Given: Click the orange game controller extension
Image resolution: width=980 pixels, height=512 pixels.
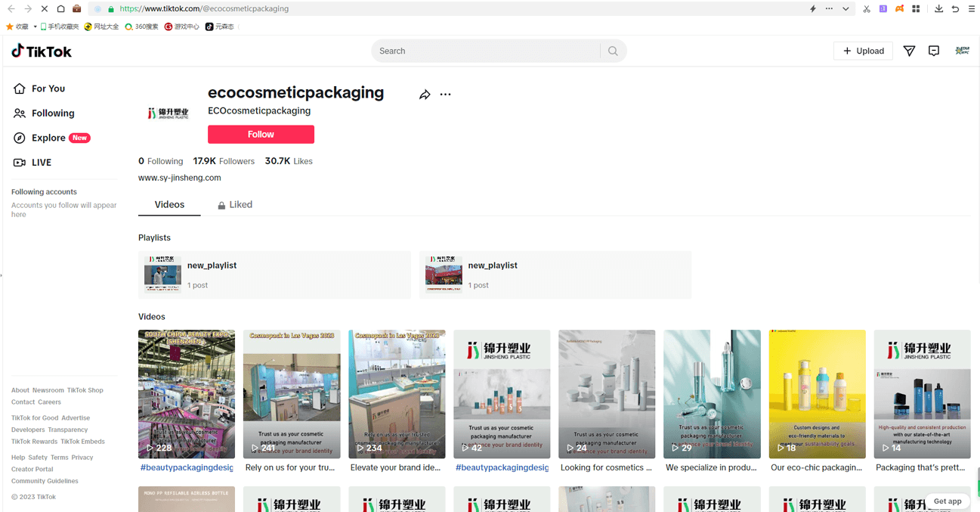Looking at the screenshot, I should pos(899,9).
